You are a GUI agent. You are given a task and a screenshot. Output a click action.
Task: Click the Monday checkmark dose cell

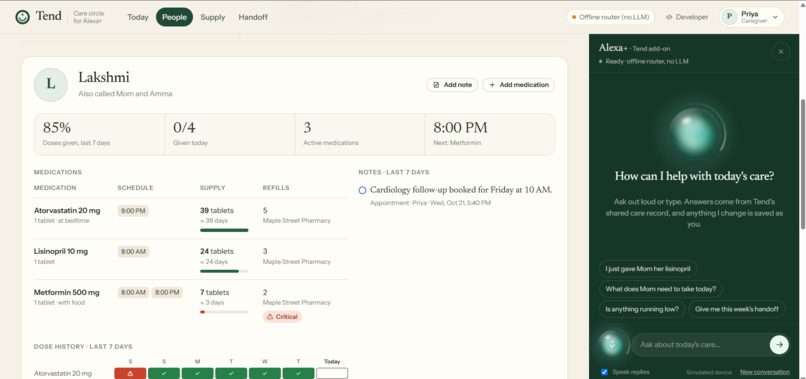[197, 373]
